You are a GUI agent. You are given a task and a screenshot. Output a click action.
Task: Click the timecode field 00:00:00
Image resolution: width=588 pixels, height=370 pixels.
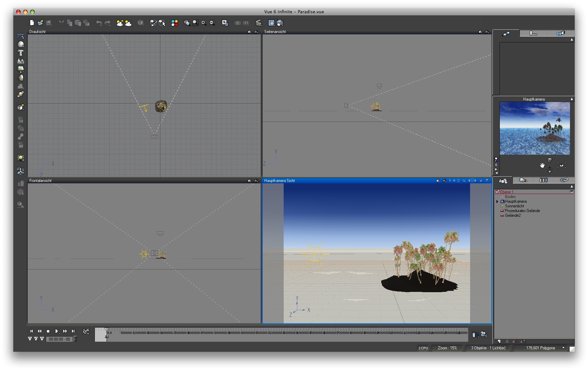point(59,339)
